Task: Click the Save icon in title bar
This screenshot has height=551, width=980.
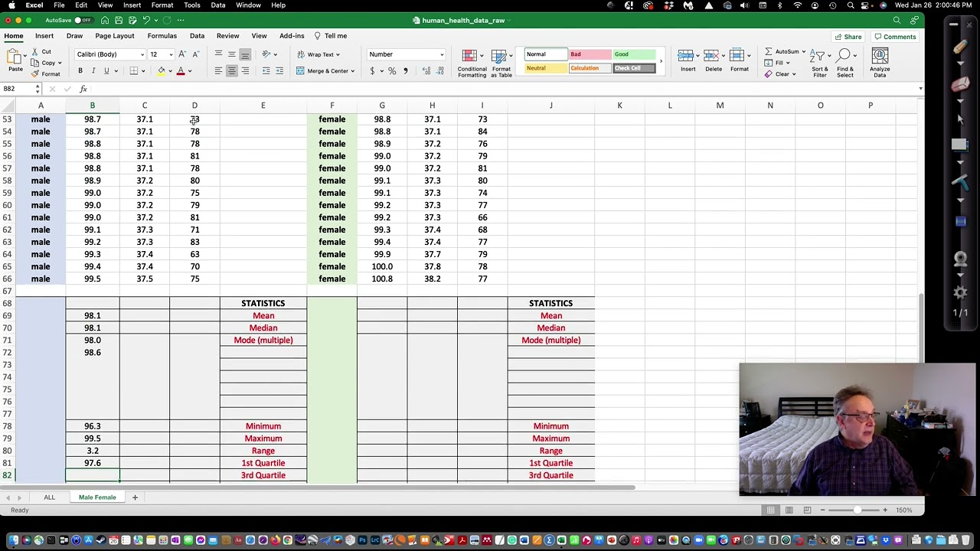Action: 119,20
